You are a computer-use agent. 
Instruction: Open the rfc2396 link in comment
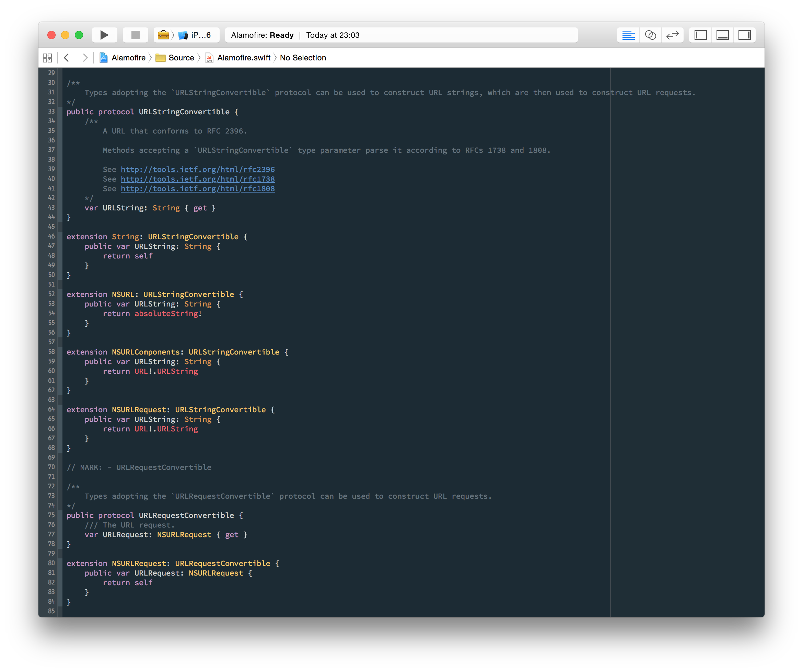pos(198,170)
